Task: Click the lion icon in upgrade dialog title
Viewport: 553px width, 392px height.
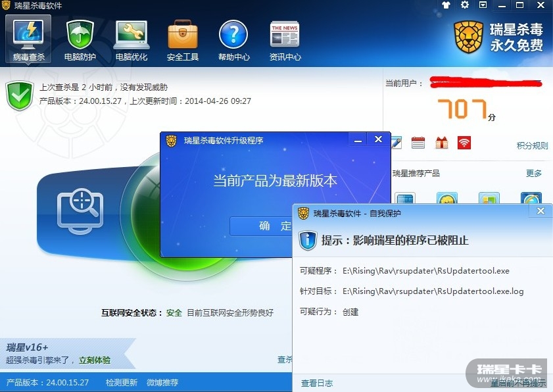Action: [172, 141]
